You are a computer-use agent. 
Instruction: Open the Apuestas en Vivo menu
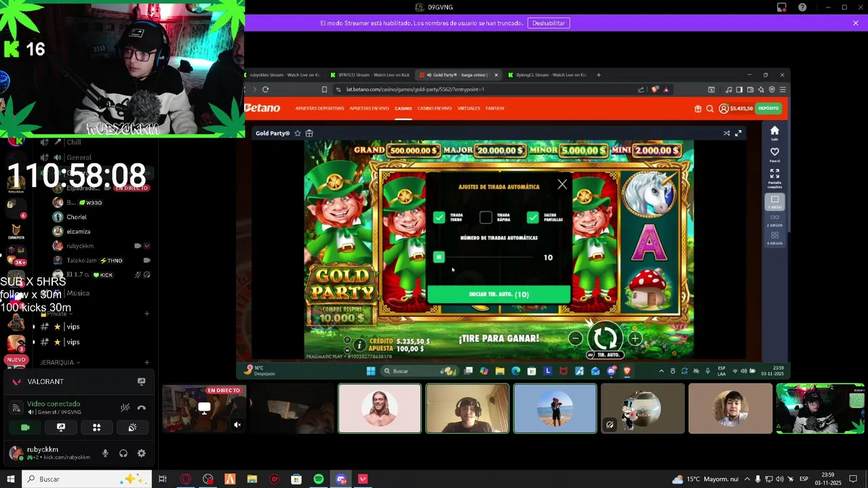tap(369, 108)
